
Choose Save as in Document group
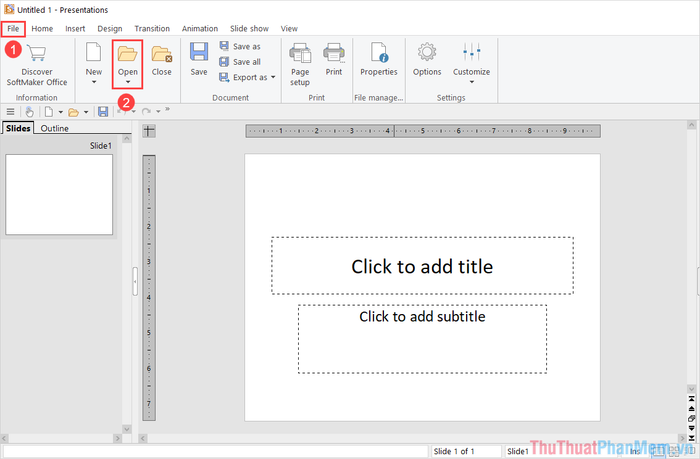(x=240, y=46)
